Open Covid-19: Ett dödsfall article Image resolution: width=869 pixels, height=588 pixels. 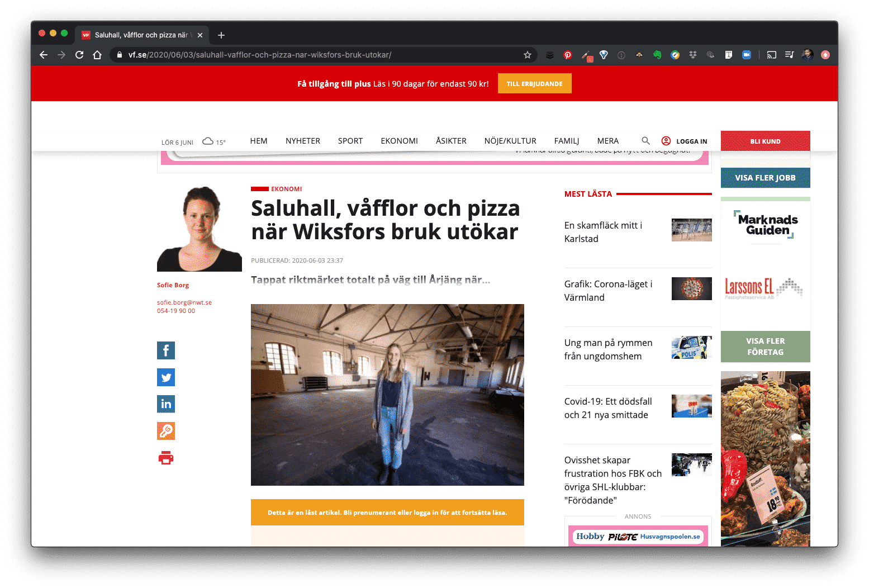pos(608,408)
